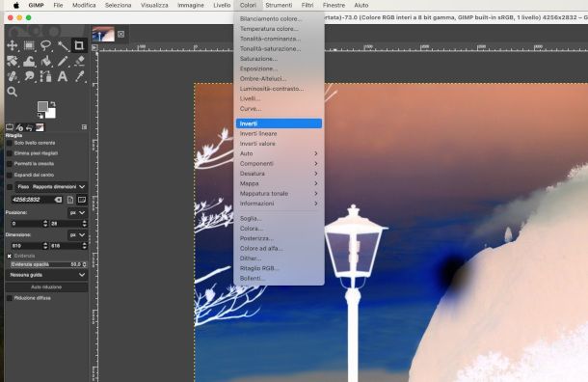Choose Posterizza... menu entry

(x=279, y=238)
